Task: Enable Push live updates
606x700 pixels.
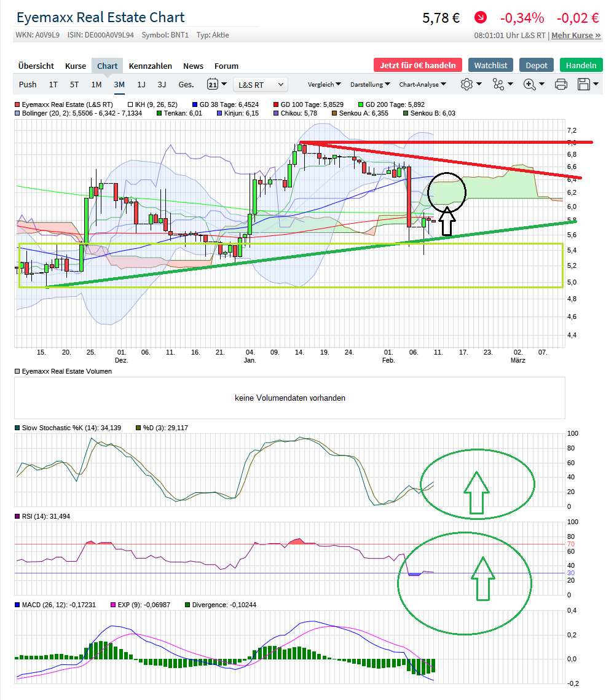Action: 28,84
